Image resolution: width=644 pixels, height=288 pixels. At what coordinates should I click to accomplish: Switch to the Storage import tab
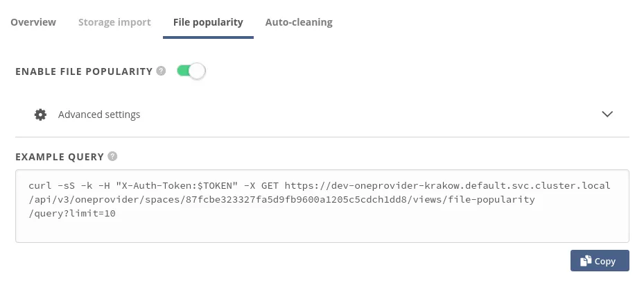pos(114,22)
